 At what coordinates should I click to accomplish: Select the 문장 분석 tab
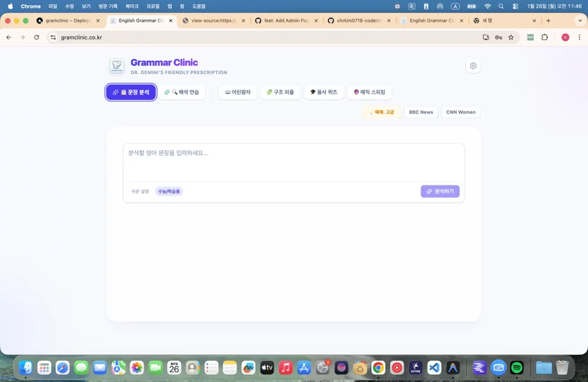point(131,92)
